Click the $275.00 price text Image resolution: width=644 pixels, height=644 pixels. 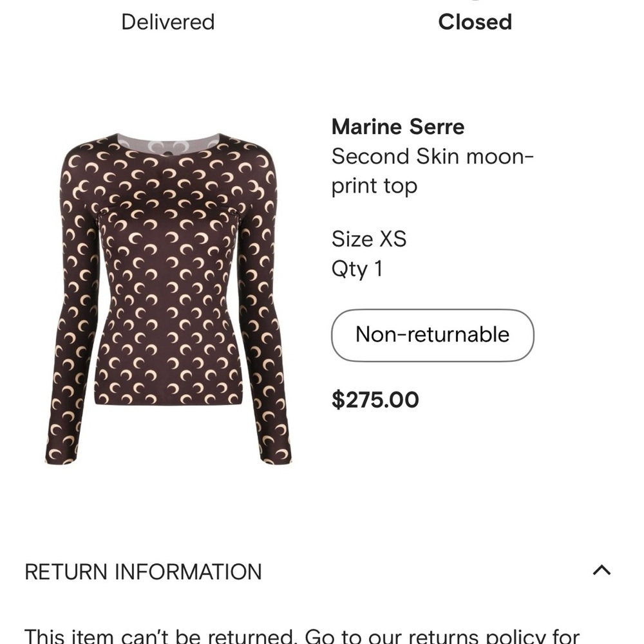375,399
